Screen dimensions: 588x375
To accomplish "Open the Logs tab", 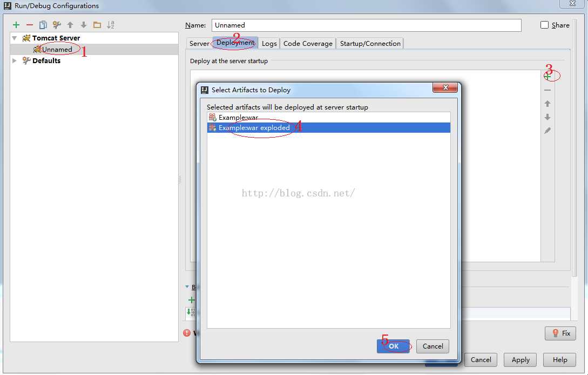I will (x=269, y=44).
